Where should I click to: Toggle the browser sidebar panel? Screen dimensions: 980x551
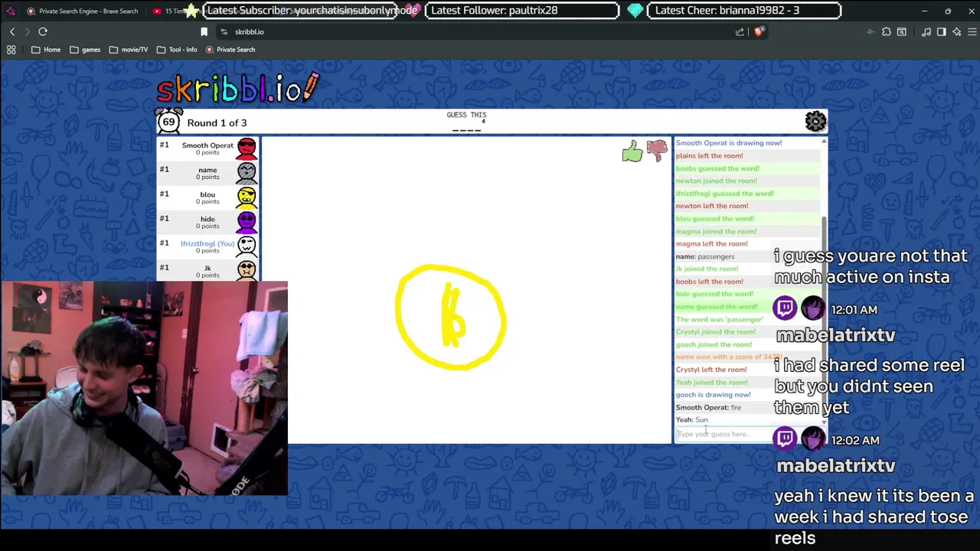point(941,31)
